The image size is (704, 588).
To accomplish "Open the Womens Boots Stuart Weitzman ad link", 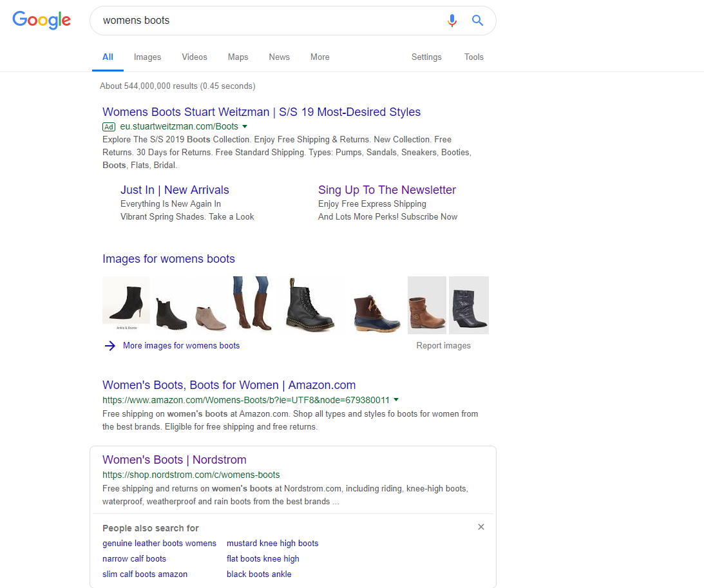I will tap(262, 112).
